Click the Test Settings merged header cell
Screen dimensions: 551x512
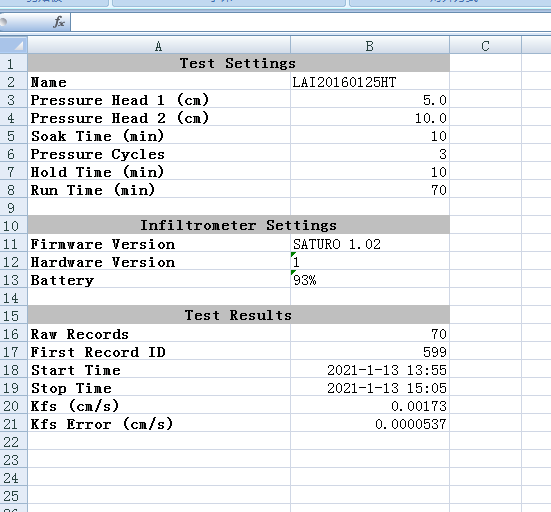point(238,64)
